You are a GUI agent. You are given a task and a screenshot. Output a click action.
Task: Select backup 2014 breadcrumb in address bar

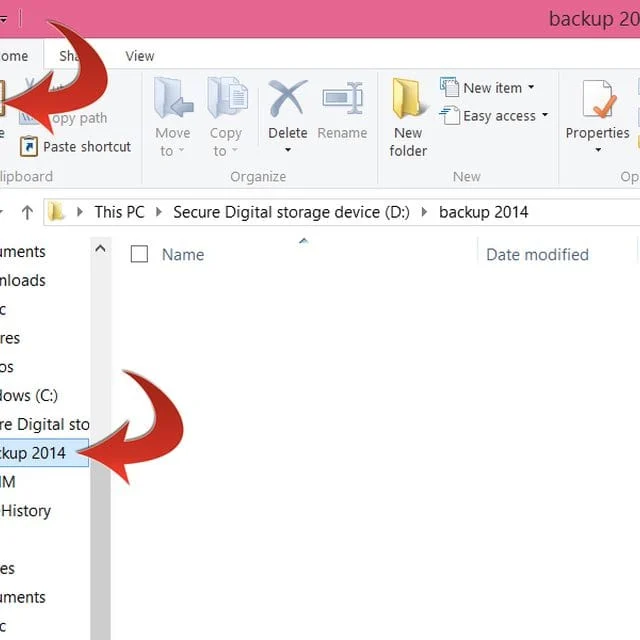pyautogui.click(x=484, y=212)
